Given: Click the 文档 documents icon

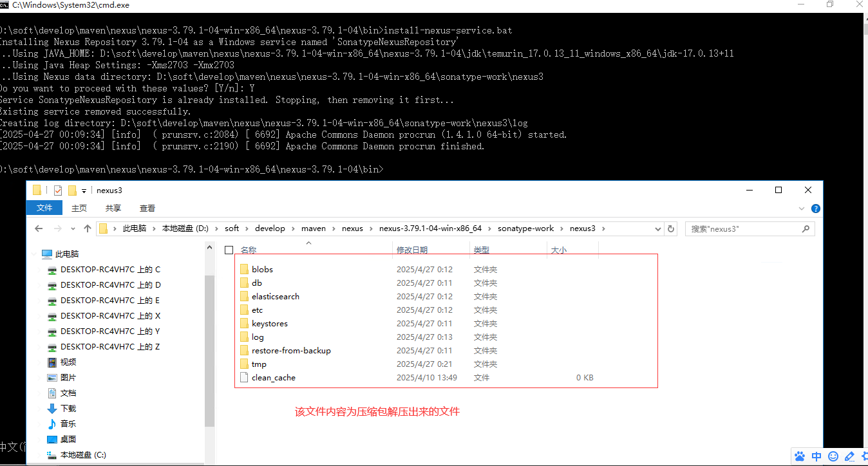Looking at the screenshot, I should [x=52, y=393].
